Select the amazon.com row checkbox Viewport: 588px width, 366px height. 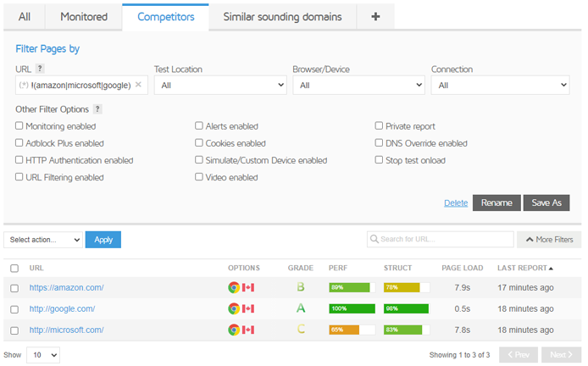[x=14, y=288]
